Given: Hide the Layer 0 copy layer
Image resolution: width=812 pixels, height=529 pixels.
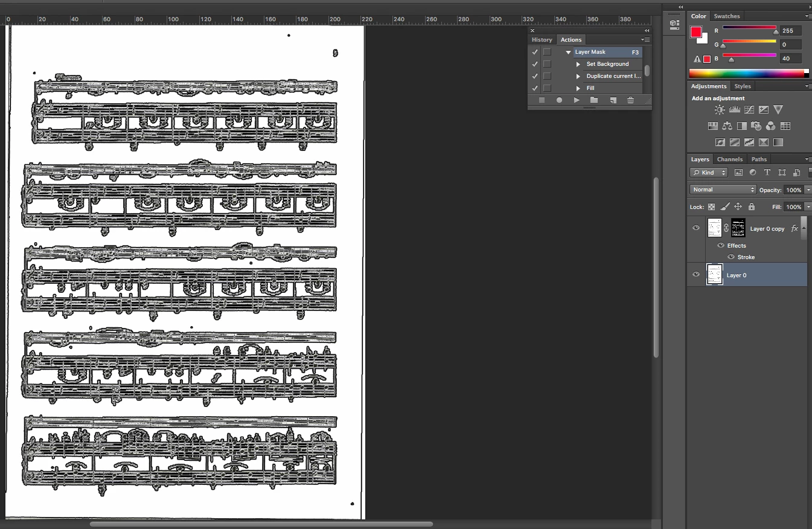Looking at the screenshot, I should (696, 228).
